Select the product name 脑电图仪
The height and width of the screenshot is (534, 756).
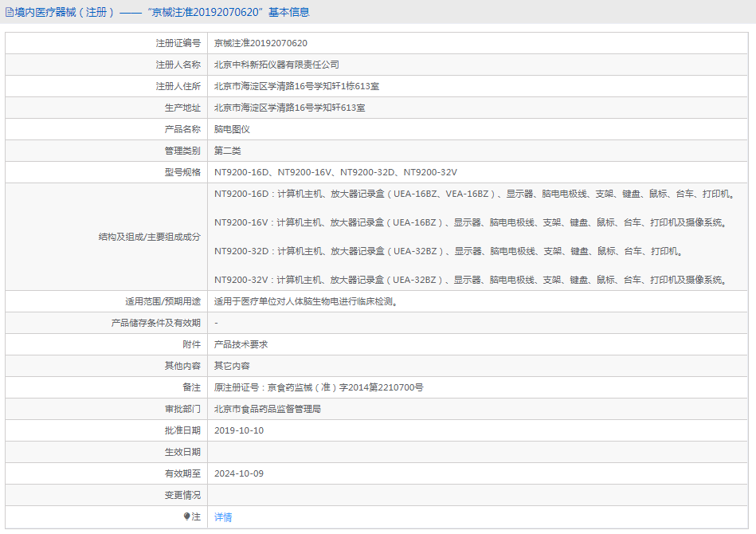coord(233,128)
